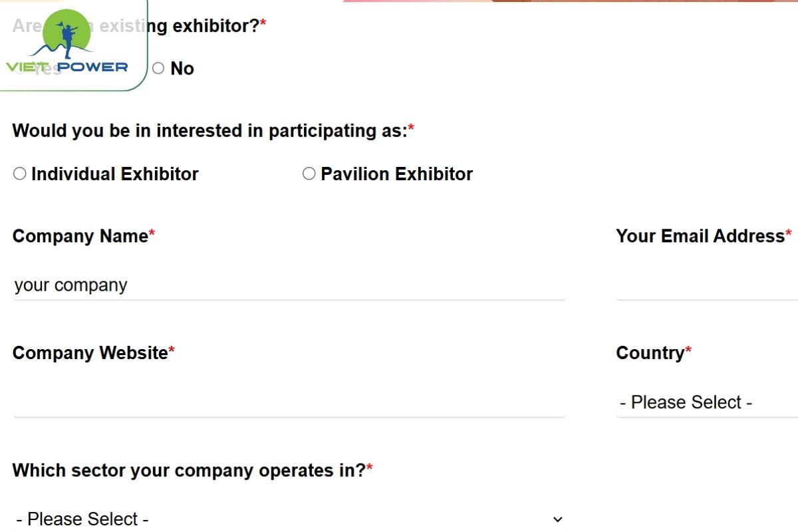Click the "Your Email Address" label
This screenshot has height=532, width=798.
(700, 236)
